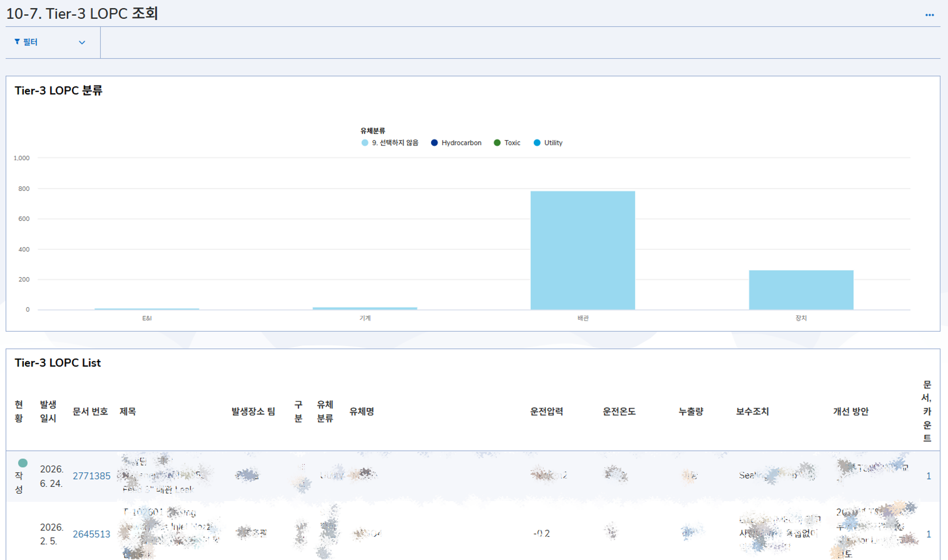
Task: Click the 2026. 6. 24. date cell
Action: pos(52,476)
